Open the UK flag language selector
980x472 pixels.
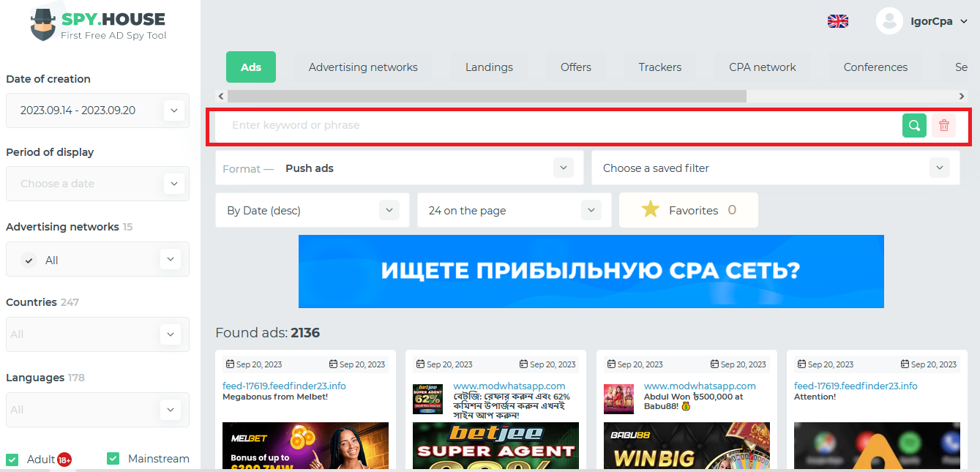tap(838, 21)
